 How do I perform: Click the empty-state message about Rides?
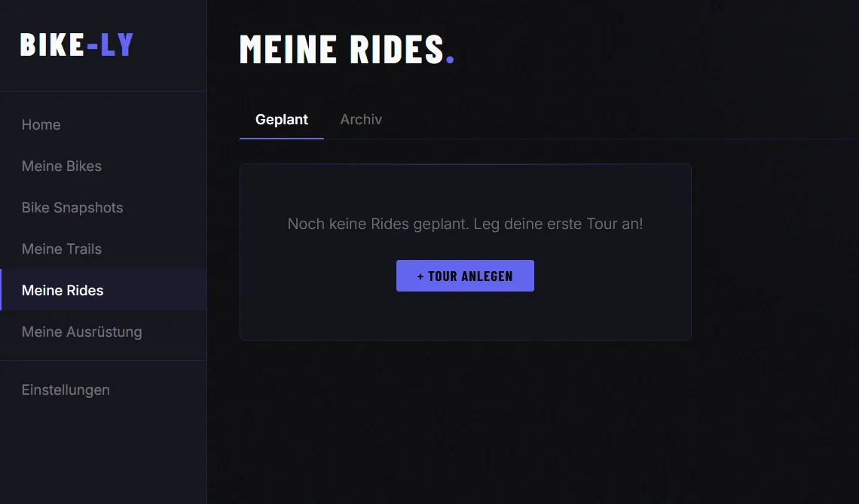(x=465, y=224)
